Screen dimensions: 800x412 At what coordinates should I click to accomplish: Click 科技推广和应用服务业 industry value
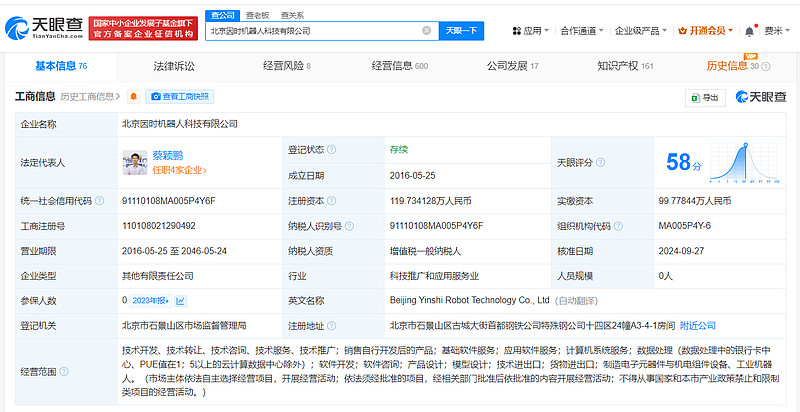(x=434, y=276)
